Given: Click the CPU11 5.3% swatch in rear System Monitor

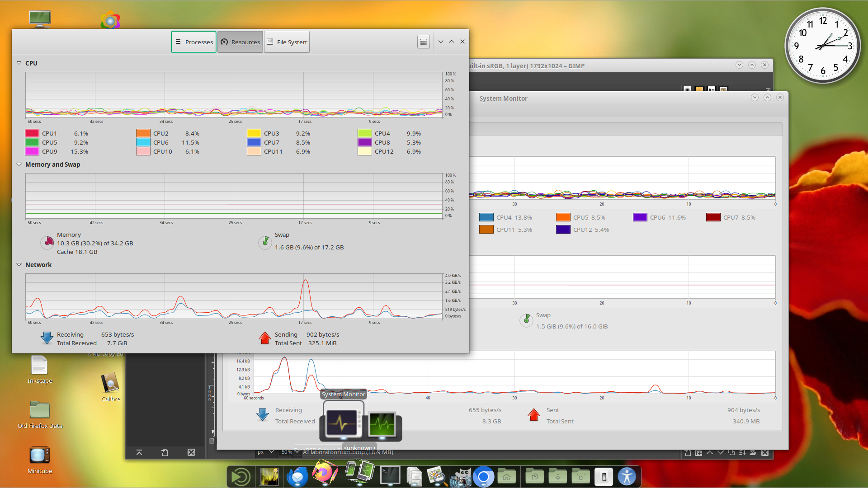Looking at the screenshot, I should (486, 230).
